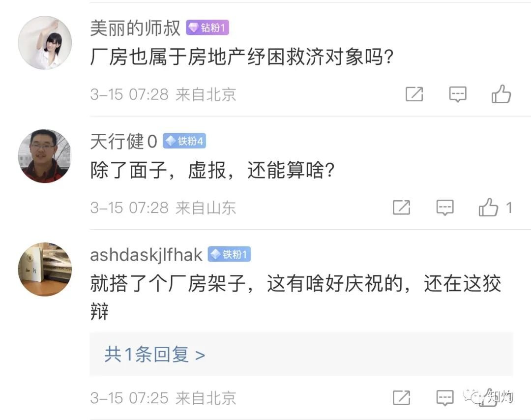This screenshot has width=531, height=420.
Task: Select the comment 厂房也属于房地产纾困救济对象吗?
Action: point(242,58)
